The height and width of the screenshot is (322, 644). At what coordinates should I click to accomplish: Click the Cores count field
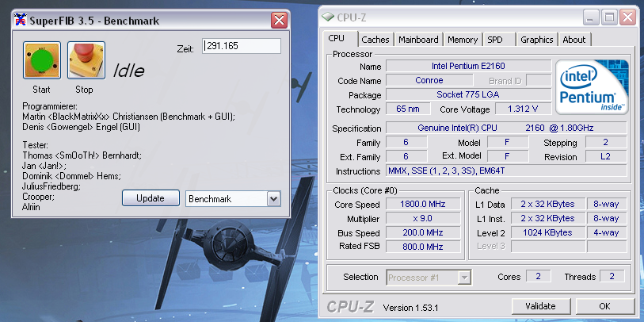click(x=539, y=276)
